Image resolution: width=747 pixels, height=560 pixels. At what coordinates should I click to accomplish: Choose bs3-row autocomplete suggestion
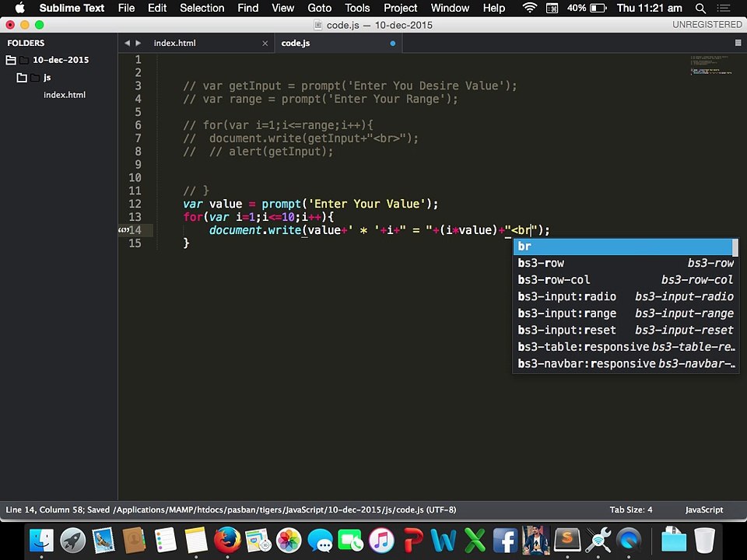pyautogui.click(x=626, y=263)
